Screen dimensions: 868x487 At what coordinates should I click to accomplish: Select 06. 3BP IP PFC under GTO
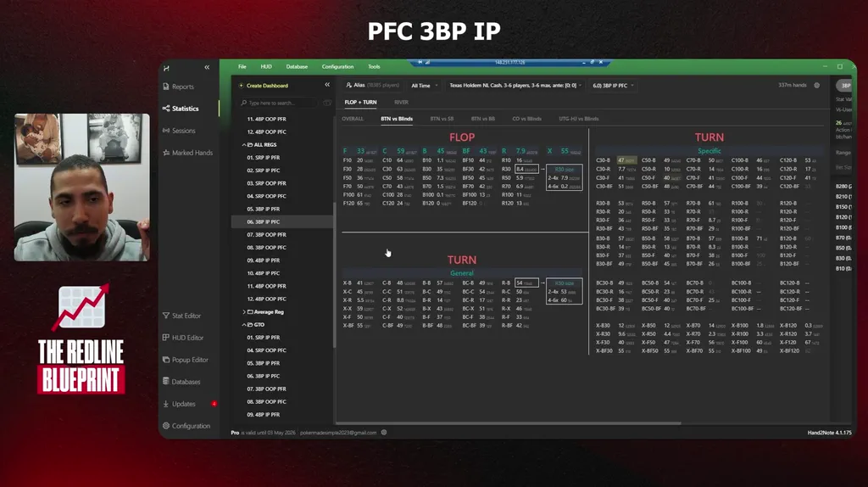click(x=264, y=376)
